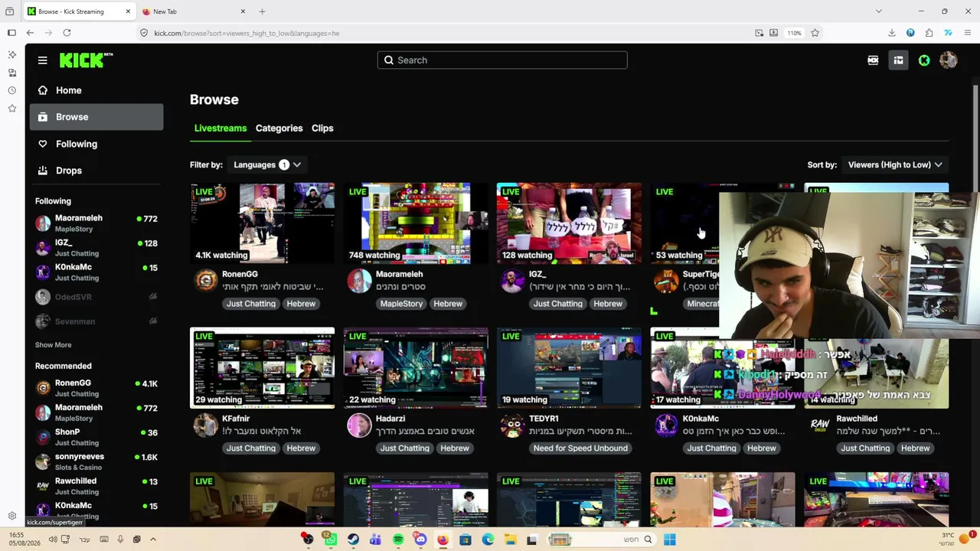Expand the list all tabs chevron
The width and height of the screenshot is (980, 551).
click(878, 11)
